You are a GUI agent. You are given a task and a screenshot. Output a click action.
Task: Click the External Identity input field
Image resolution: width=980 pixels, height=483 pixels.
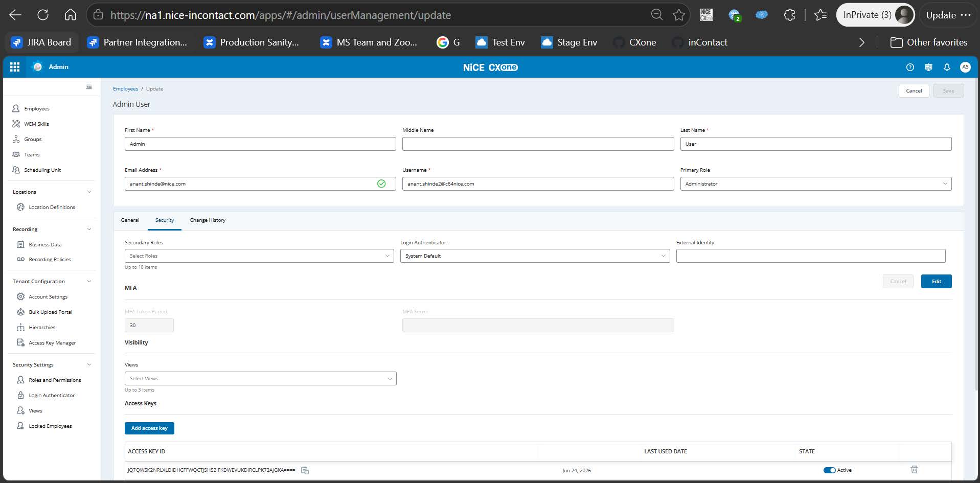(811, 256)
